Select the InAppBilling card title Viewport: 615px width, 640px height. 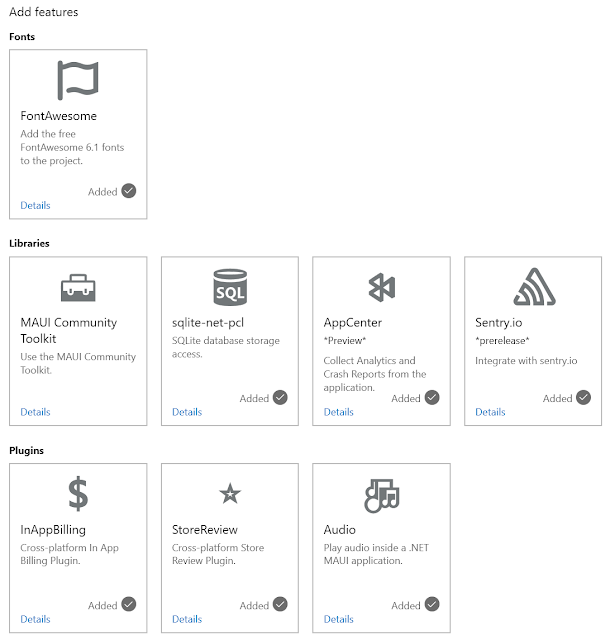click(x=53, y=530)
